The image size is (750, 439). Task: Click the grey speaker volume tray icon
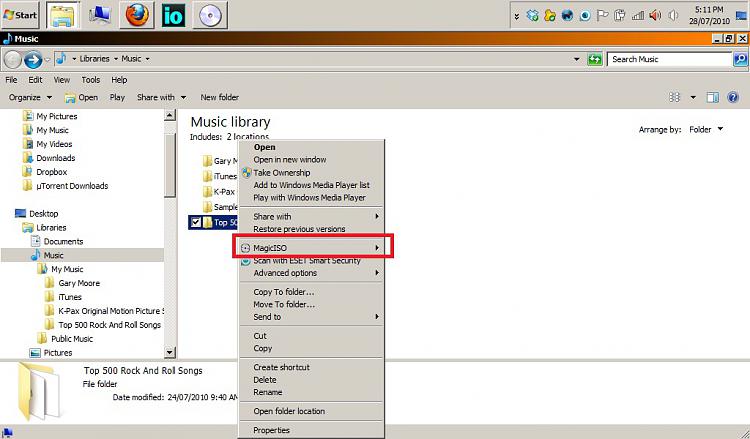(x=673, y=16)
